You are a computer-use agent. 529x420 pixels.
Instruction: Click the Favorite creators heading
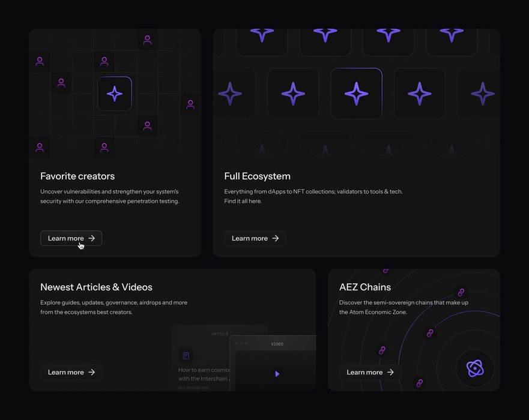[x=77, y=176]
